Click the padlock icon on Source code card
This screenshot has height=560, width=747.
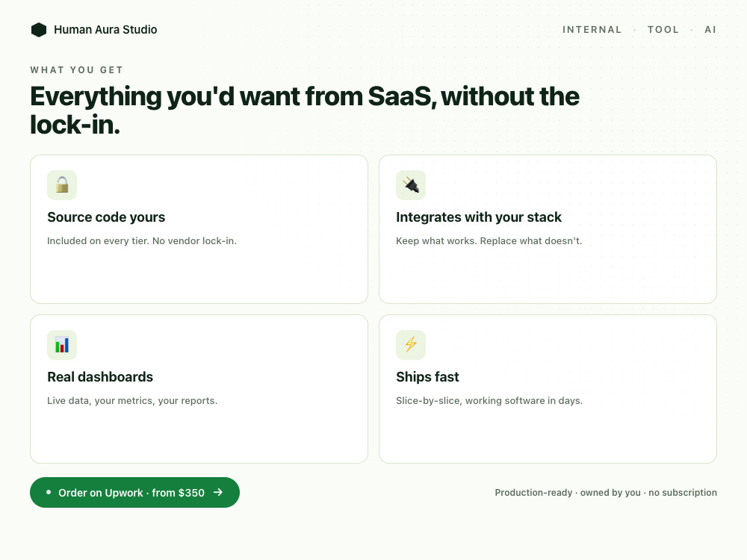tap(62, 184)
